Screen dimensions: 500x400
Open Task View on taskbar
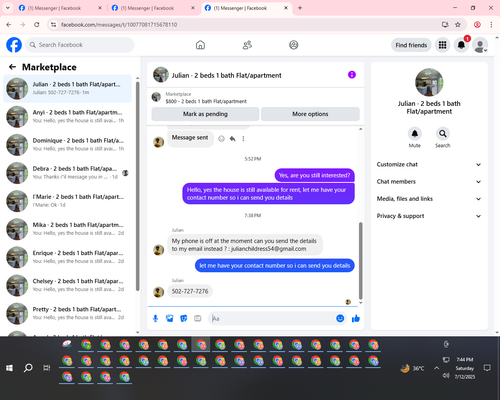point(47,368)
